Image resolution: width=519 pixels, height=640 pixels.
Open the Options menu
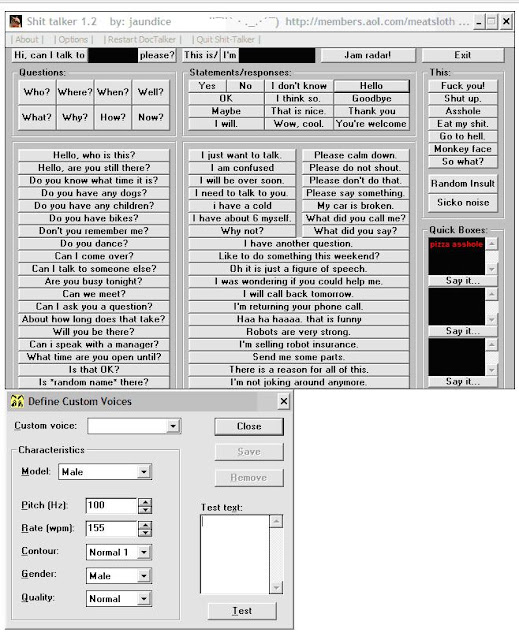73,40
